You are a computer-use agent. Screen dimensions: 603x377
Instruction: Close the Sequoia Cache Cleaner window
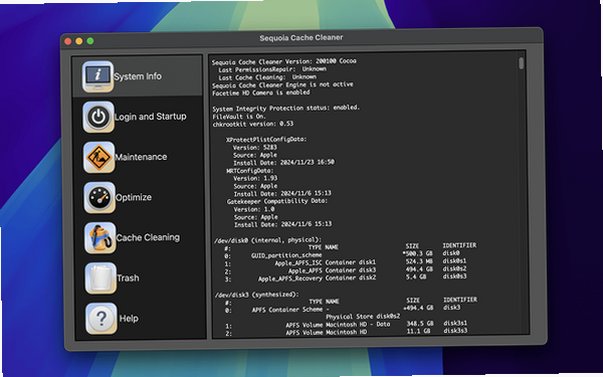pos(68,41)
